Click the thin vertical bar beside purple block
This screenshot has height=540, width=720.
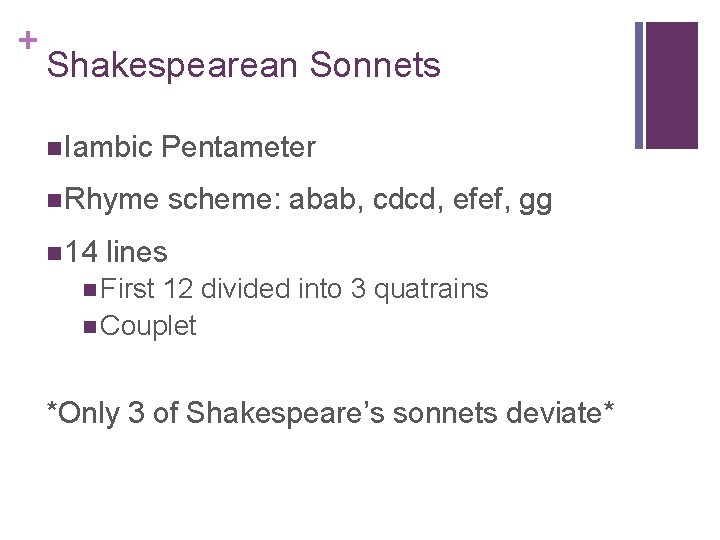click(640, 85)
